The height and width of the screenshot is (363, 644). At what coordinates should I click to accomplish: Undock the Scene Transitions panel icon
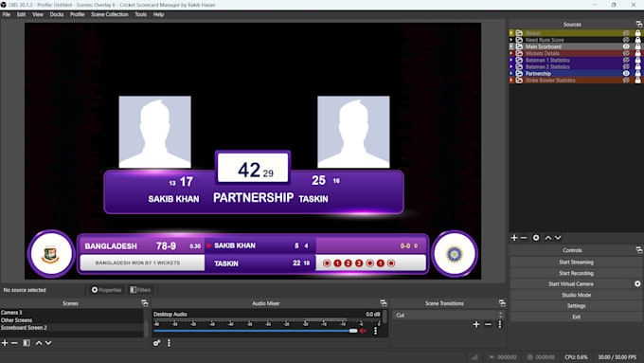pos(502,303)
